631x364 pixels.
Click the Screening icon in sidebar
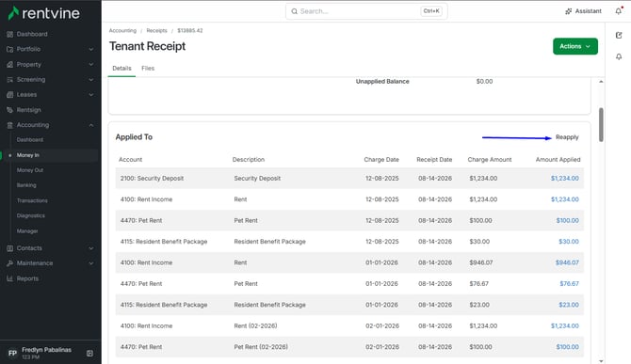[x=10, y=80]
